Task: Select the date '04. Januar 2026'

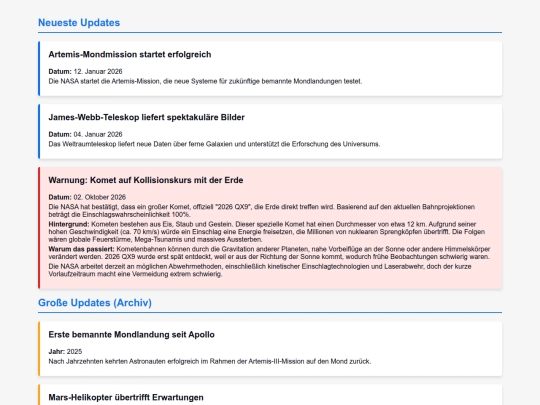Action: point(98,134)
